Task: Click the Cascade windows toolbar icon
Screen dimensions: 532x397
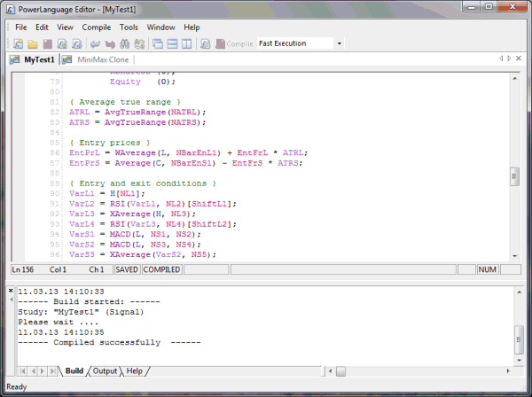Action: coord(158,43)
